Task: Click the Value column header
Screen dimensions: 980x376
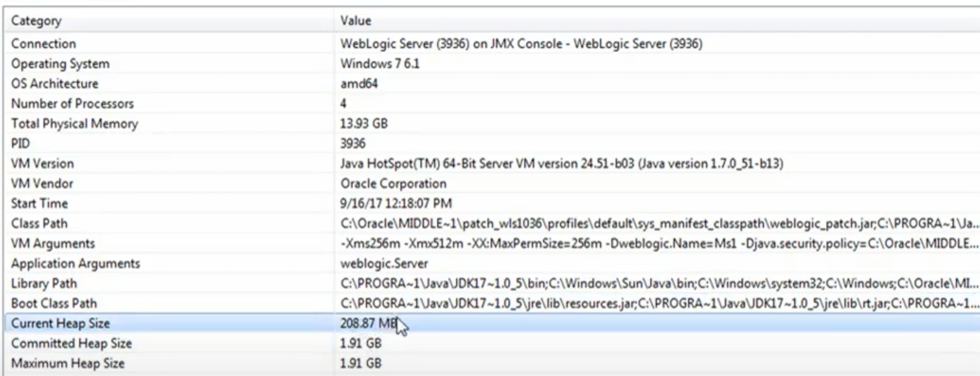Action: click(x=657, y=20)
